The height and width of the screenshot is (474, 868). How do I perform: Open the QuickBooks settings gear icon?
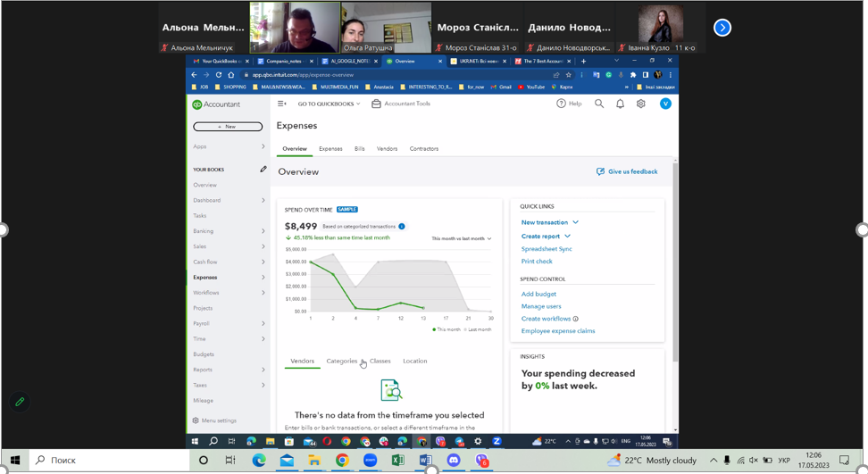point(640,104)
